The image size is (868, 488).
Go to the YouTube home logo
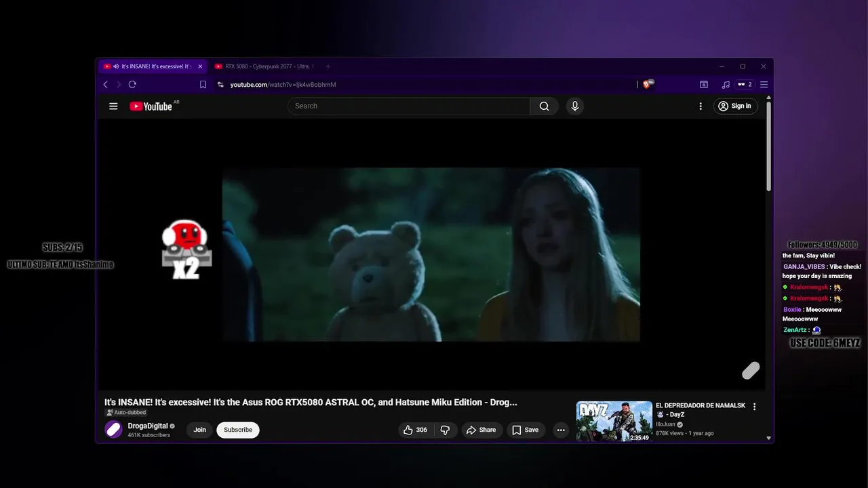[151, 106]
